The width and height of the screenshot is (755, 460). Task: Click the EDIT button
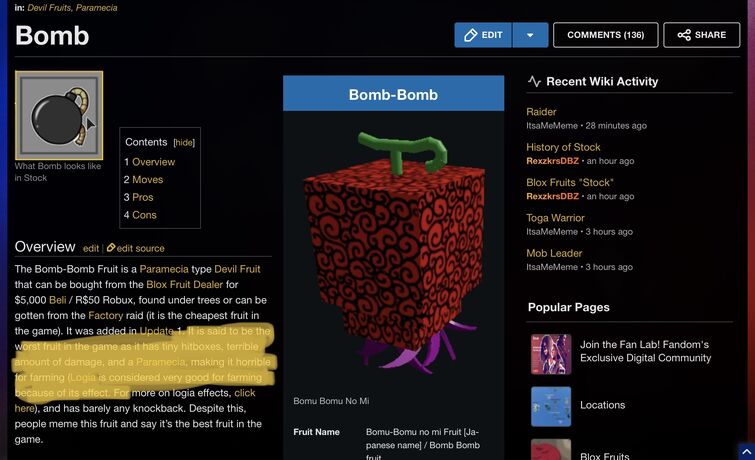(x=483, y=35)
